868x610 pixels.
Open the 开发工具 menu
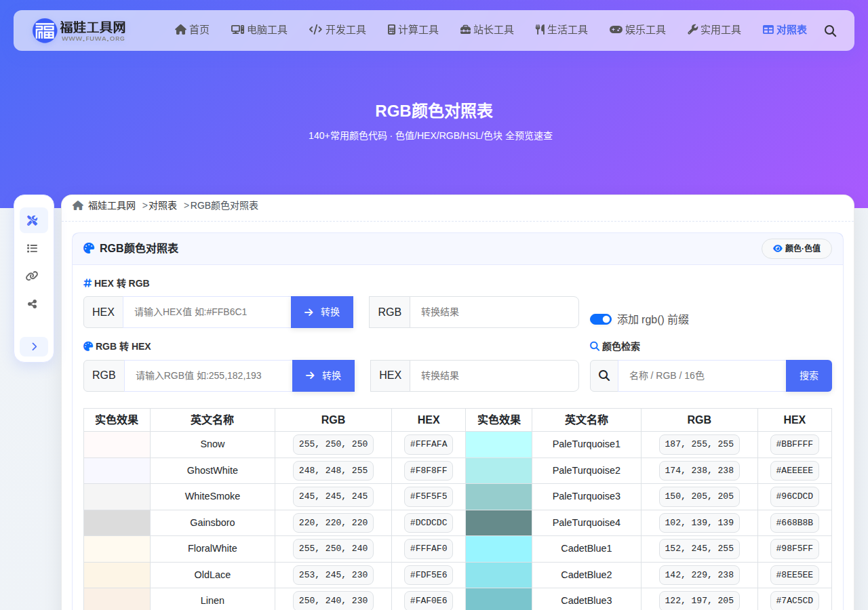337,30
